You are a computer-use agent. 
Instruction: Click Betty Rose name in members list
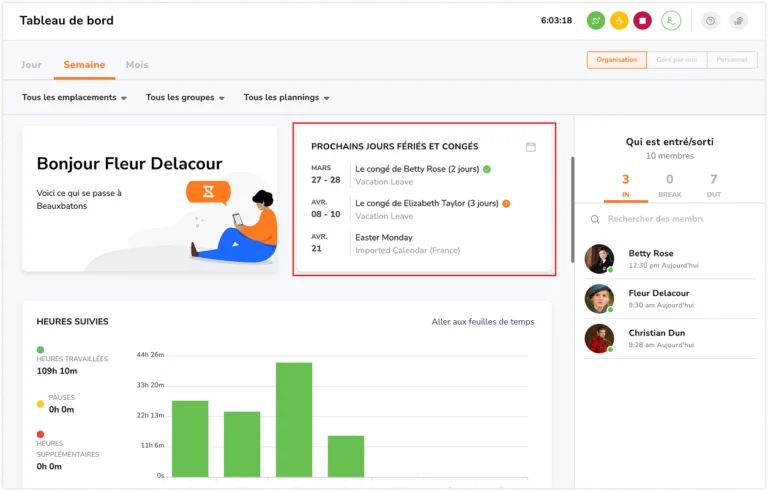[x=651, y=253]
